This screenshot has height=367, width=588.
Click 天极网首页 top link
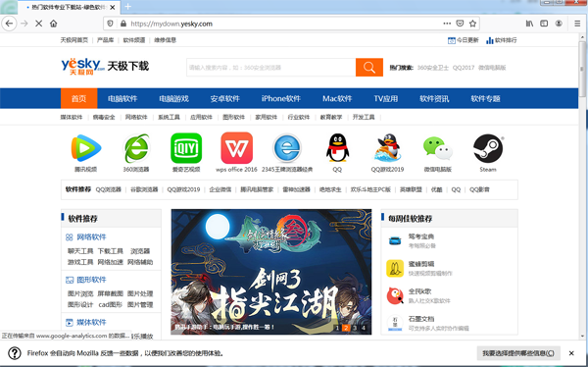point(74,40)
